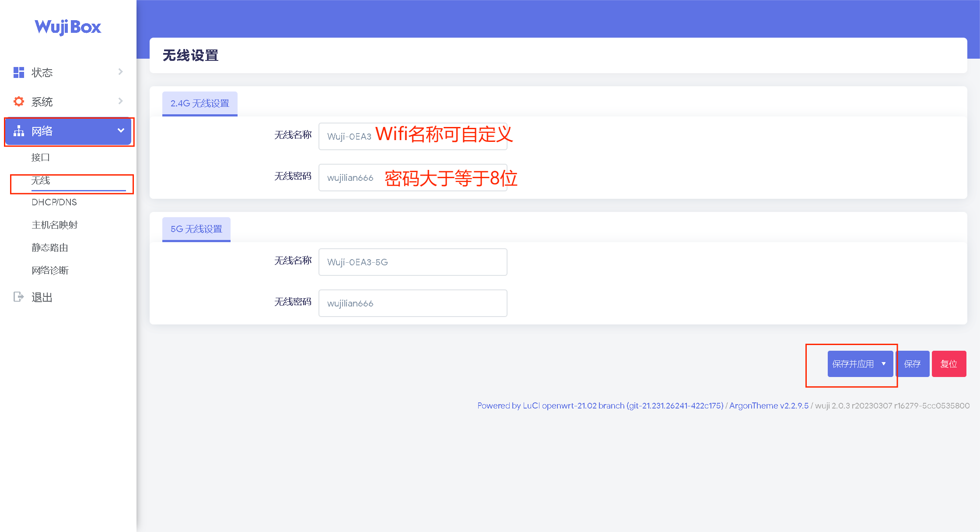Select the 无线 submenu item
Viewport: 980px width, 532px height.
[41, 180]
